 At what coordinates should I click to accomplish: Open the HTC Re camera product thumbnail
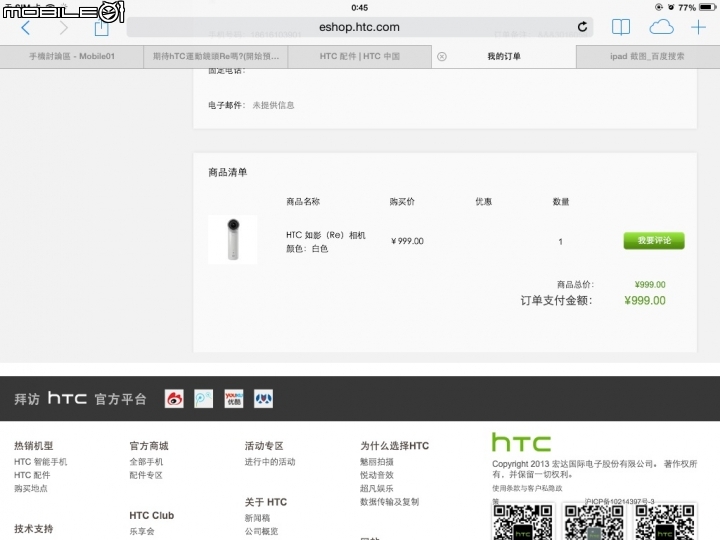click(x=233, y=239)
